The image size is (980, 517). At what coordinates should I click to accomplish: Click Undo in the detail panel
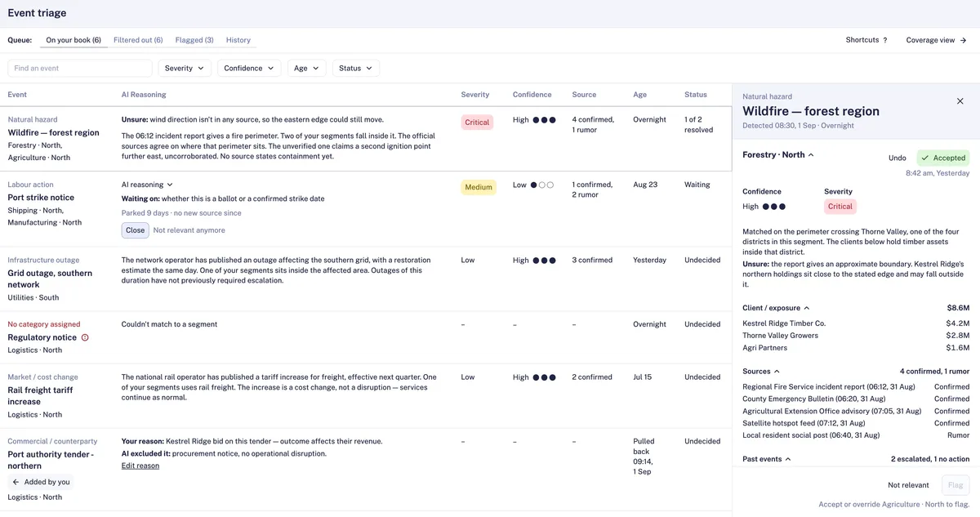pyautogui.click(x=897, y=158)
